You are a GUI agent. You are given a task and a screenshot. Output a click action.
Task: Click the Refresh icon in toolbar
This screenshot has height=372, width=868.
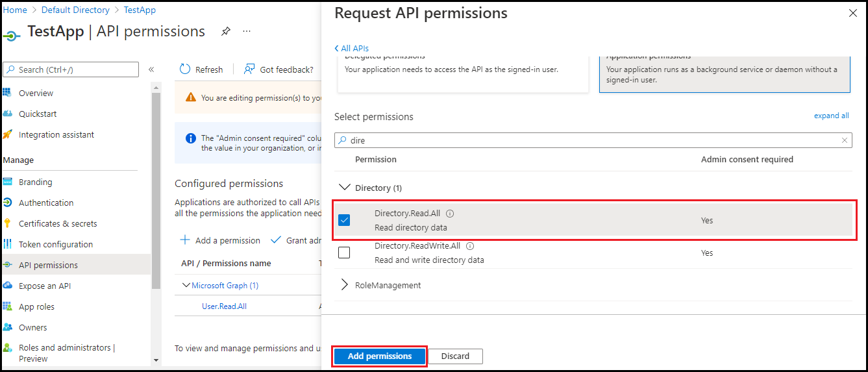[x=185, y=69]
